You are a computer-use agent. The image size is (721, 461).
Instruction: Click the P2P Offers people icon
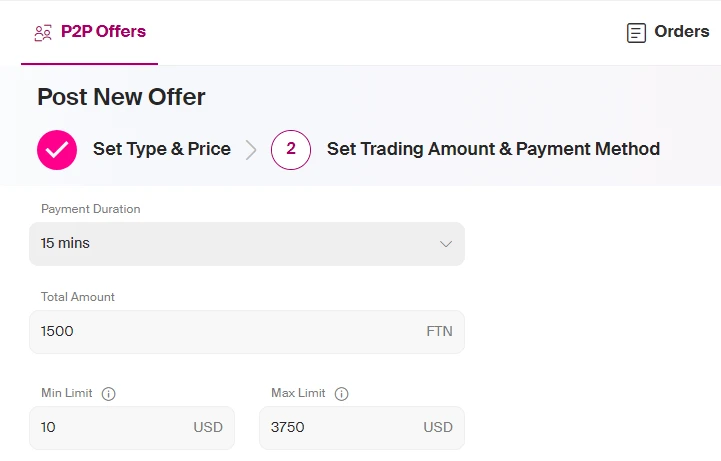point(43,33)
